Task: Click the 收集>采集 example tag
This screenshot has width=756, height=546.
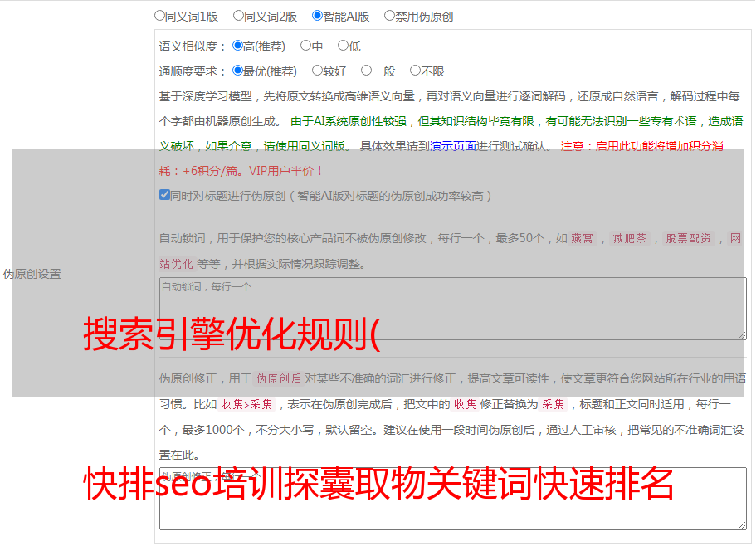Action: 246,404
